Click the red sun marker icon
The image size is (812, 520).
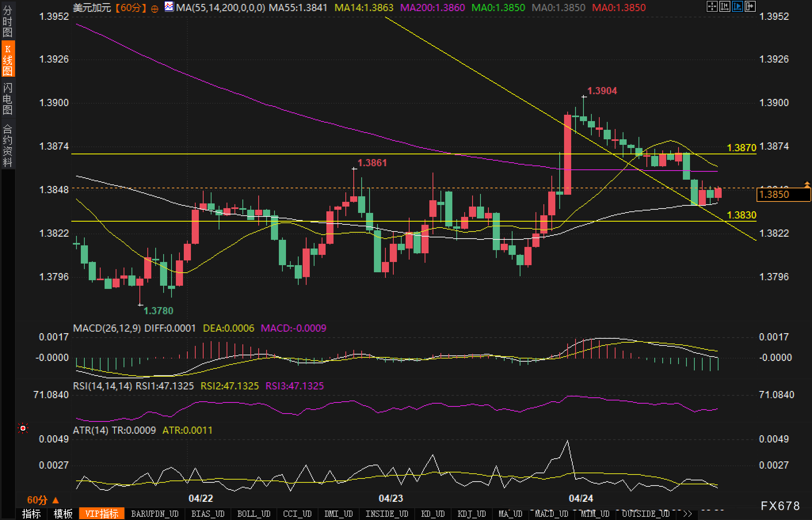pos(23,428)
